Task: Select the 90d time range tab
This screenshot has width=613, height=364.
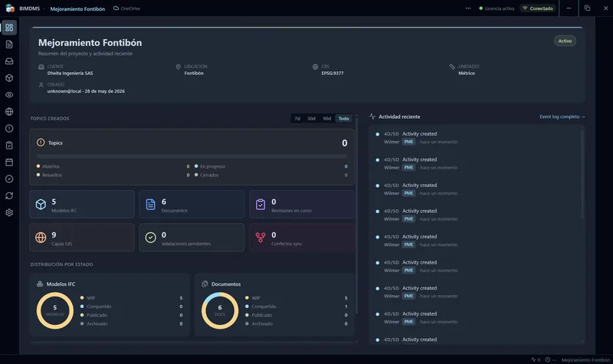Action: click(327, 119)
